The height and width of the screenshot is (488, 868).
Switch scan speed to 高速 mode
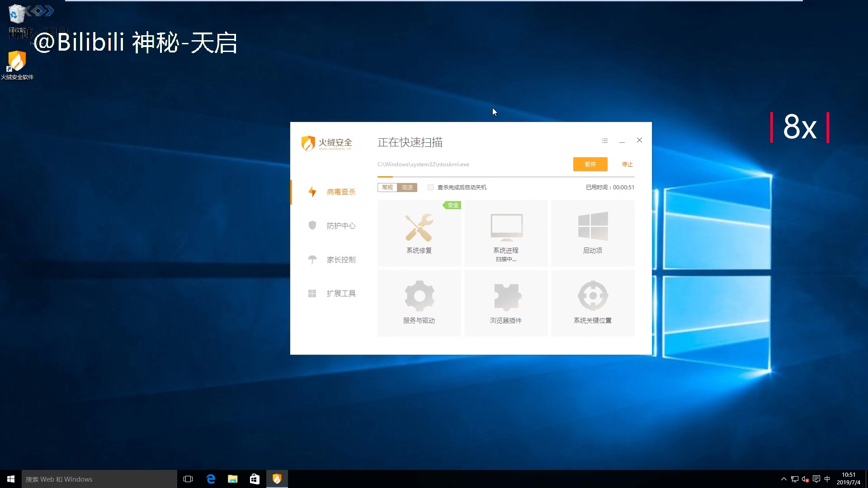(x=407, y=188)
